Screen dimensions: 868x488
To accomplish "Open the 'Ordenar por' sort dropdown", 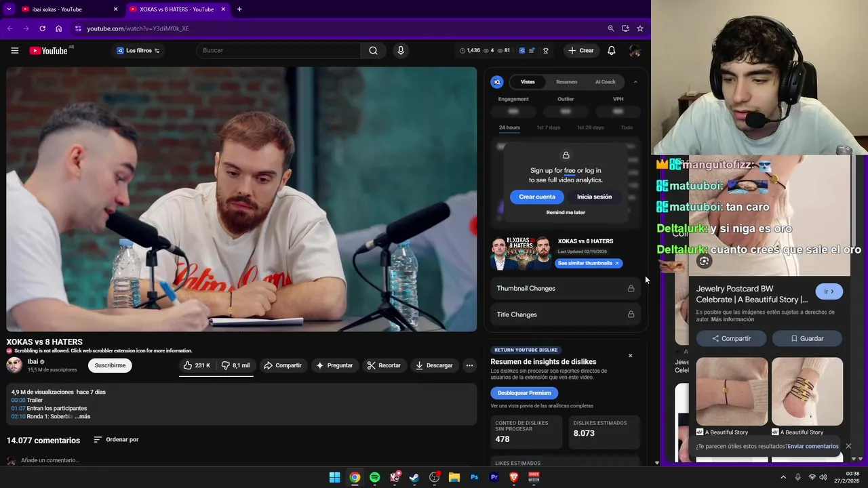I will coord(116,439).
